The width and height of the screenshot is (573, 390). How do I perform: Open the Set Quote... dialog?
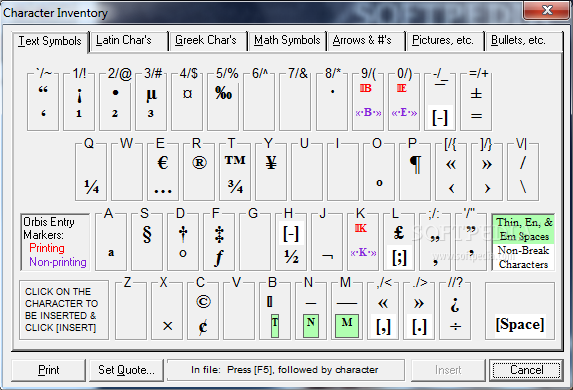[126, 370]
